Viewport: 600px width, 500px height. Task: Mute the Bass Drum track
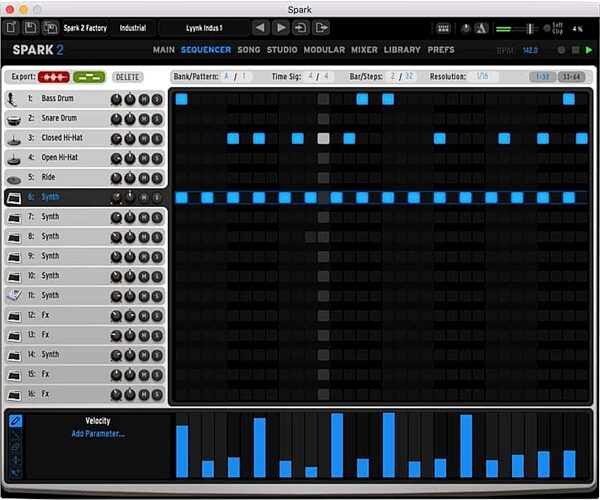click(x=144, y=99)
